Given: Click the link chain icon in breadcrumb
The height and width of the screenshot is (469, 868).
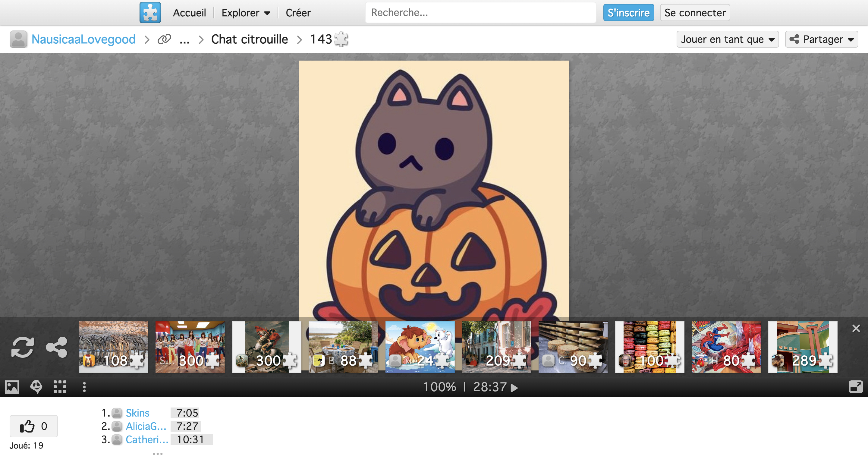Looking at the screenshot, I should [x=164, y=39].
